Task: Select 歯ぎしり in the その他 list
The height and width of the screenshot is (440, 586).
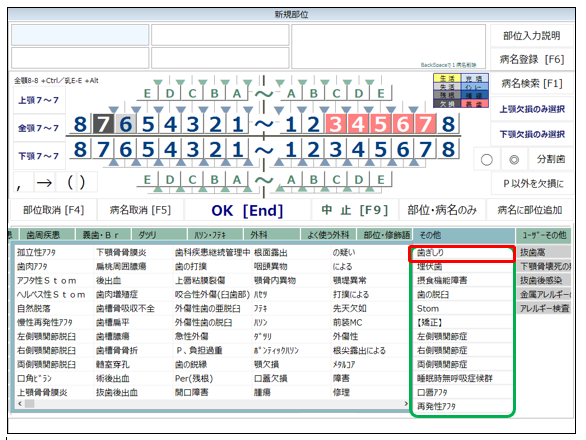Action: click(x=462, y=253)
